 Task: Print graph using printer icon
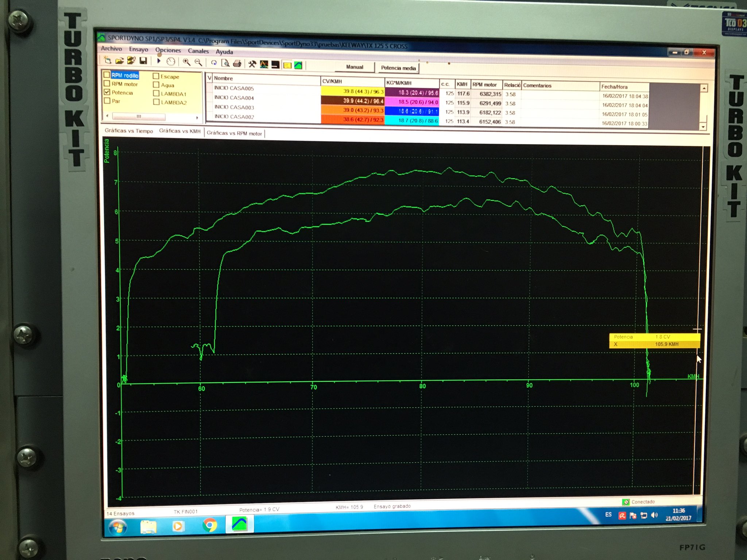click(237, 63)
